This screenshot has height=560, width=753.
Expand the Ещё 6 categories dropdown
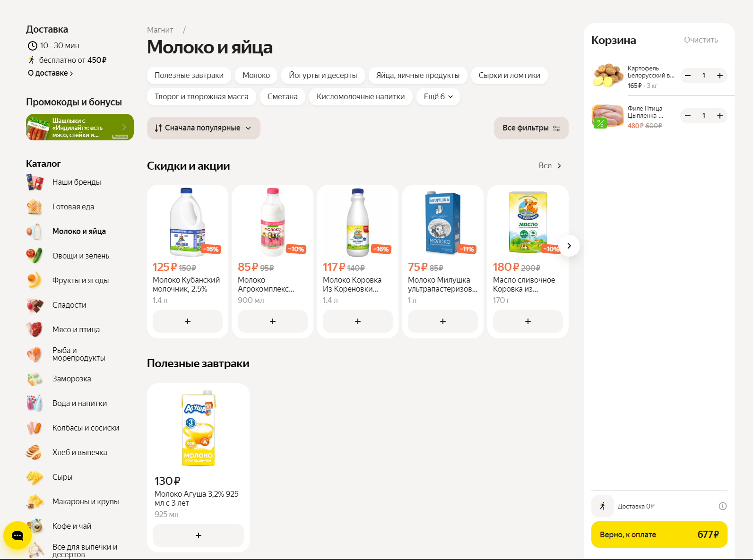coord(438,97)
